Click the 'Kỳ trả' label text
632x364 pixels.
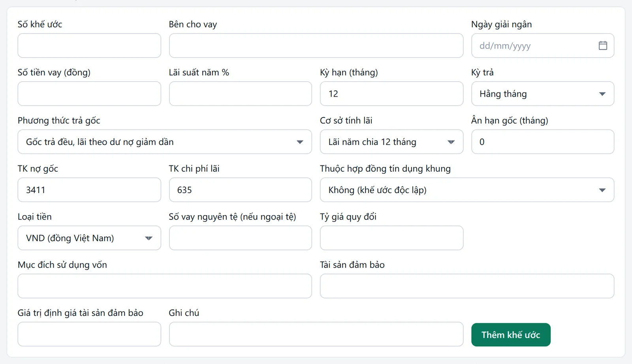point(482,72)
